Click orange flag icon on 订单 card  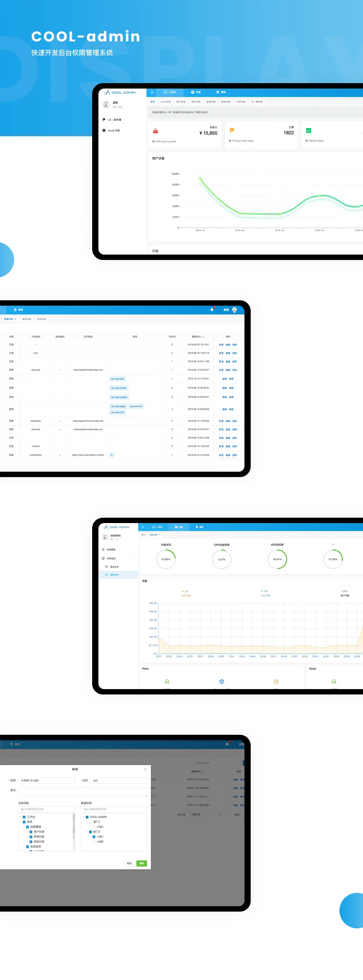[232, 131]
